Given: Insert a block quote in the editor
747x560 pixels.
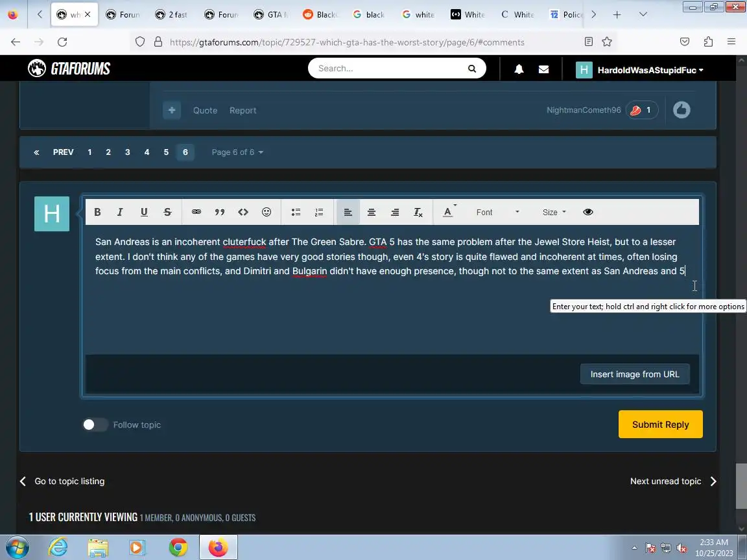Looking at the screenshot, I should pos(220,212).
